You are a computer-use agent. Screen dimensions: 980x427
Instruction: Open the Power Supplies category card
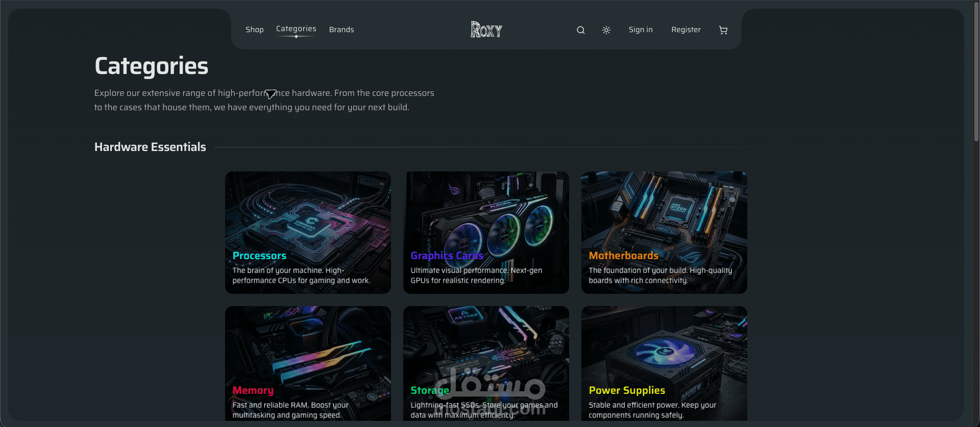click(x=664, y=364)
